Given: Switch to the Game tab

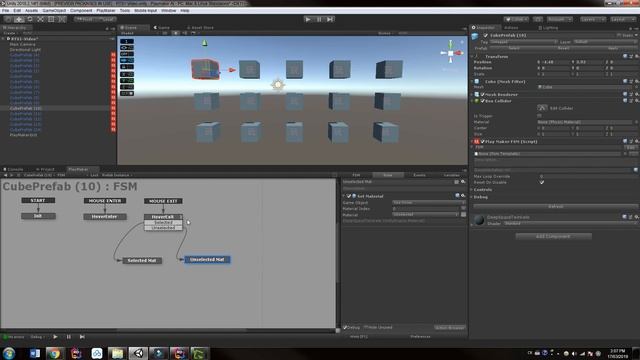Looking at the screenshot, I should click(x=162, y=28).
